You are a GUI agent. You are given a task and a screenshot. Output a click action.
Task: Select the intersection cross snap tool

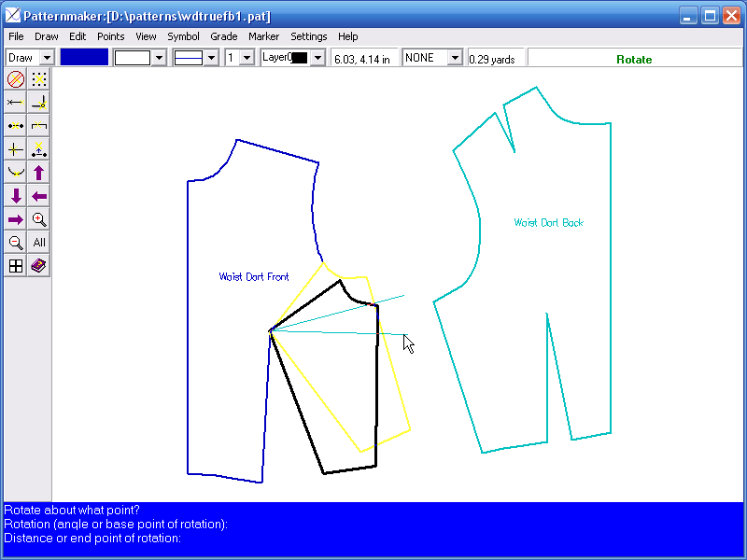(16, 149)
